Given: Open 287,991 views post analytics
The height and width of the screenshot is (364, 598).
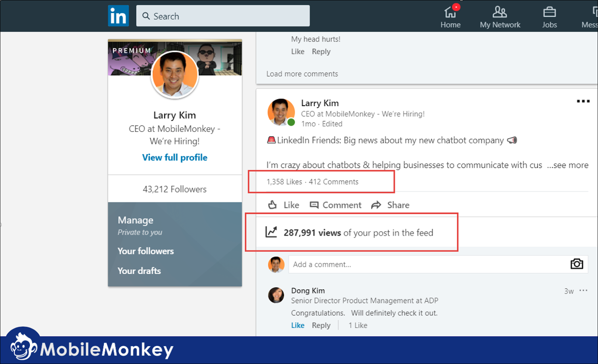Looking at the screenshot, I should tap(358, 233).
